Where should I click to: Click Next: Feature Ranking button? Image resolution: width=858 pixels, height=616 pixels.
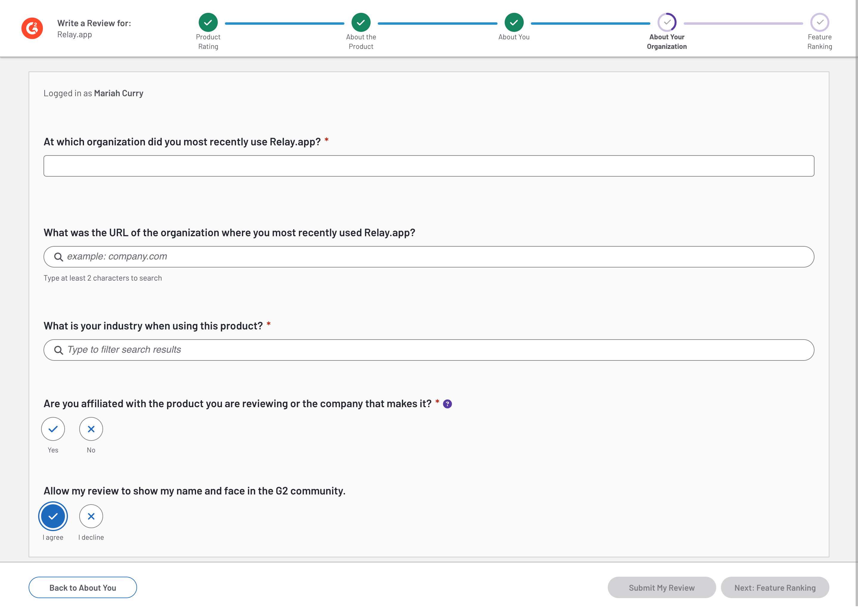click(x=775, y=587)
